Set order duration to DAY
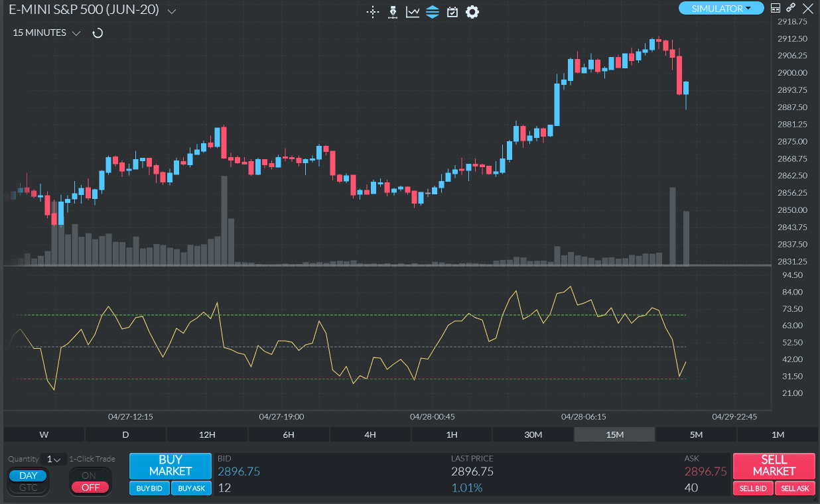820x504 pixels. point(27,475)
